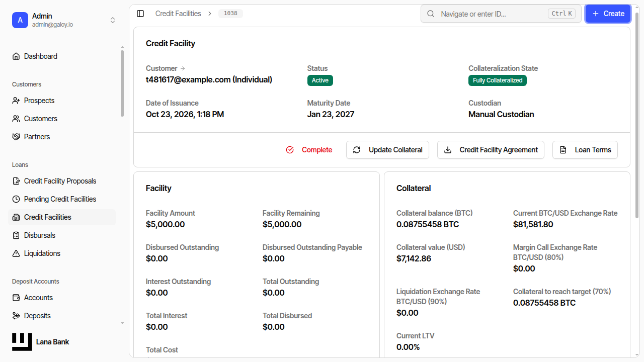This screenshot has width=644, height=362.
Task: Click the Dashboard home icon
Action: (16, 56)
